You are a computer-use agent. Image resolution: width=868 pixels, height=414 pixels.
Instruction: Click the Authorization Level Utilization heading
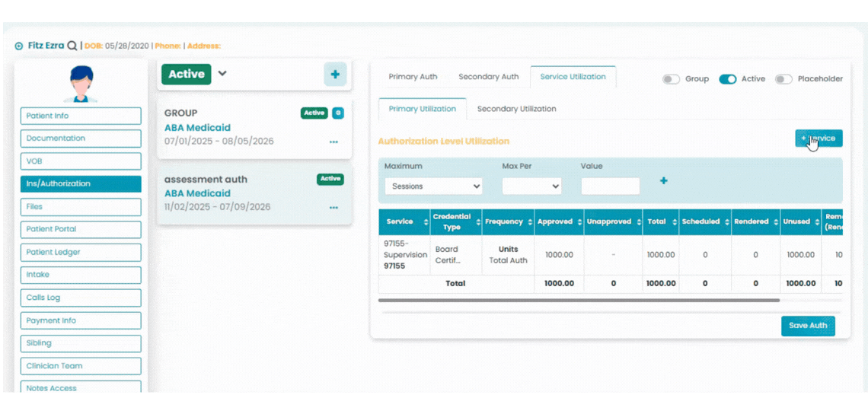(443, 141)
